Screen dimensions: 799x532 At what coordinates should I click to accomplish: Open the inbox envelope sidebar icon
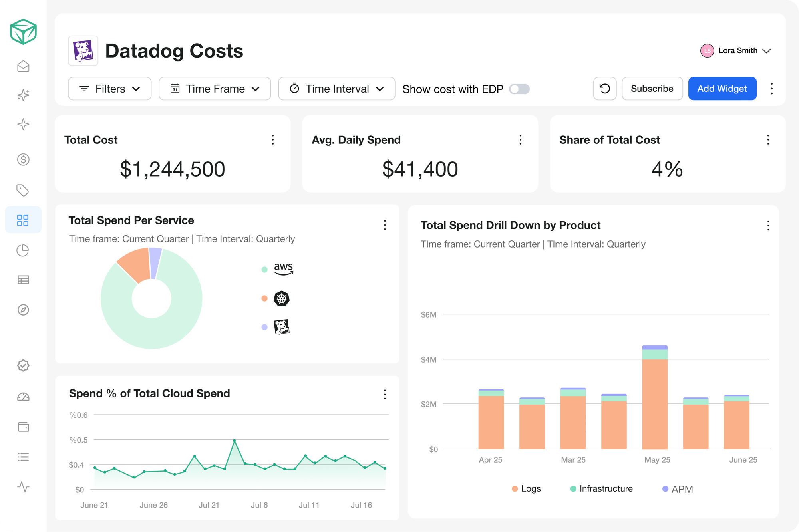tap(23, 66)
